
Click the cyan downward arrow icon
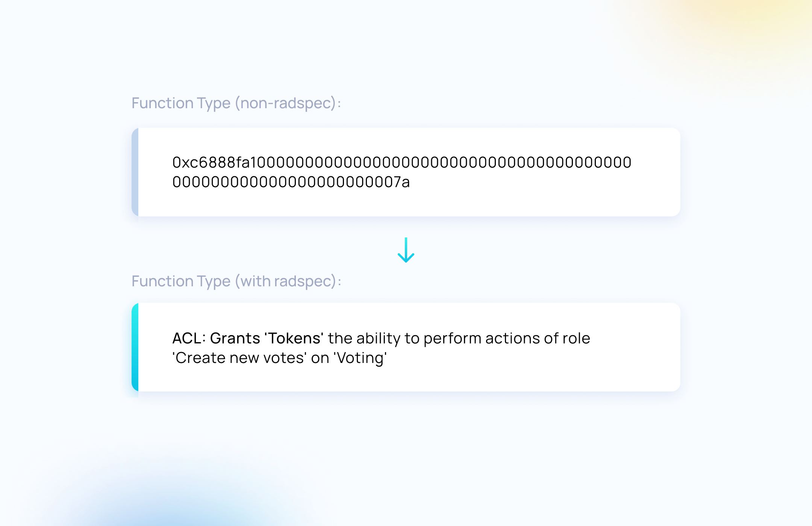(x=406, y=250)
